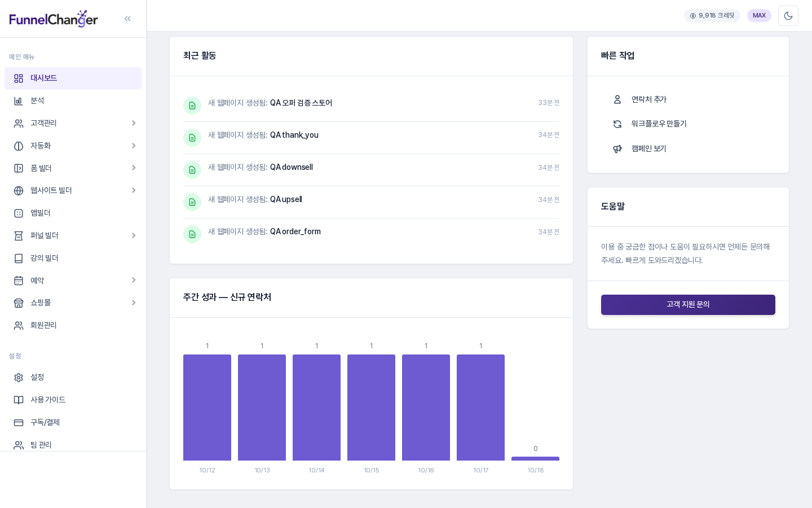This screenshot has width=812, height=508.
Task: Click the QA order_form page icon
Action: click(192, 234)
